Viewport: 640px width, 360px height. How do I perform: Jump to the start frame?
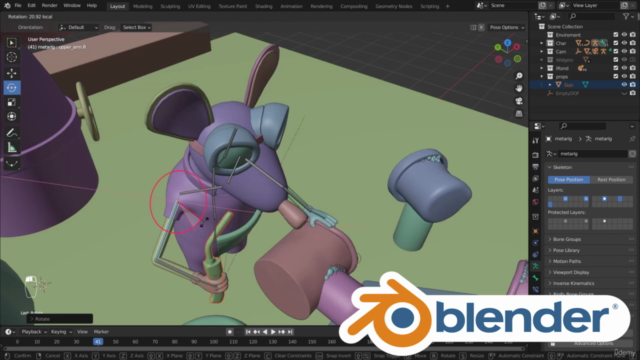click(248, 332)
